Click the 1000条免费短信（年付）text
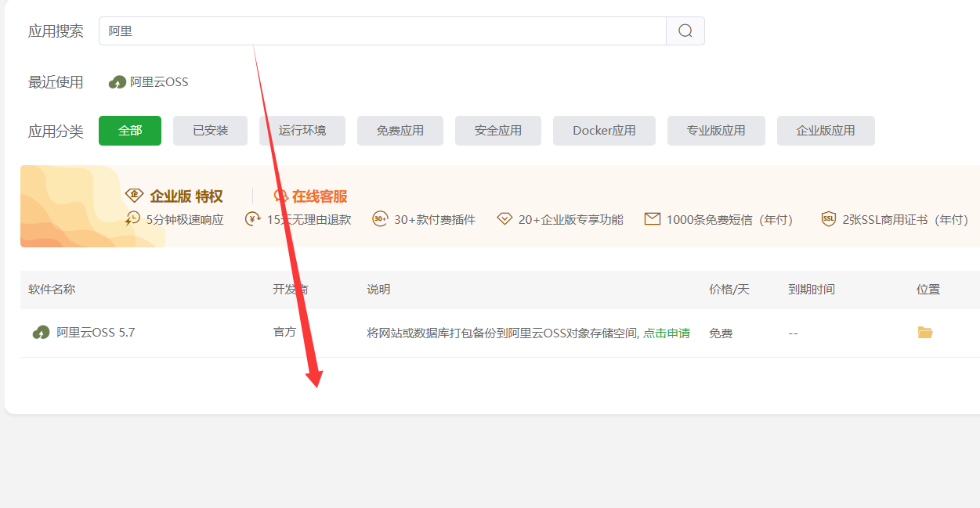Viewport: 980px width, 508px height. coord(732,220)
